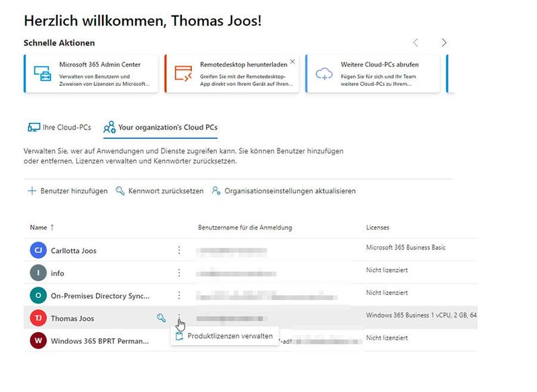
Task: Click the Microsoft 365 Business Basic license text
Action: pos(406,247)
